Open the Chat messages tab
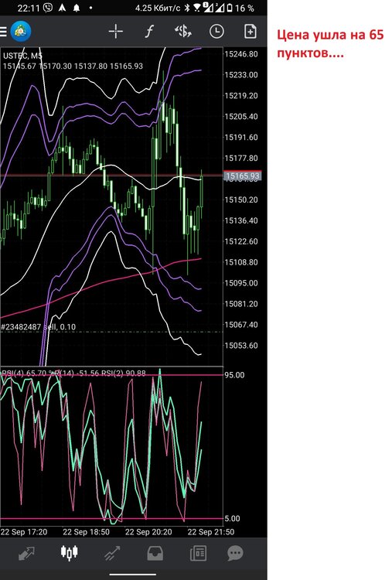 pyautogui.click(x=236, y=554)
